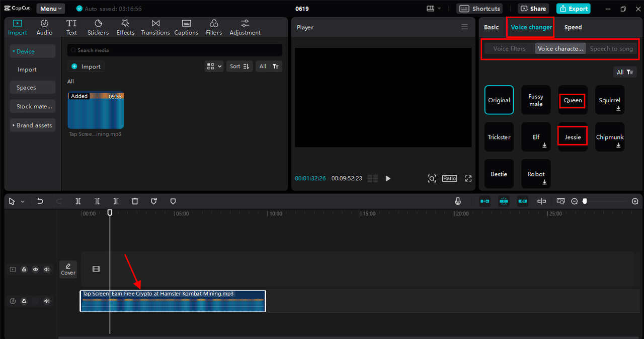Click the player fullscreen expand icon
Screen dimensions: 644x339
coord(468,178)
